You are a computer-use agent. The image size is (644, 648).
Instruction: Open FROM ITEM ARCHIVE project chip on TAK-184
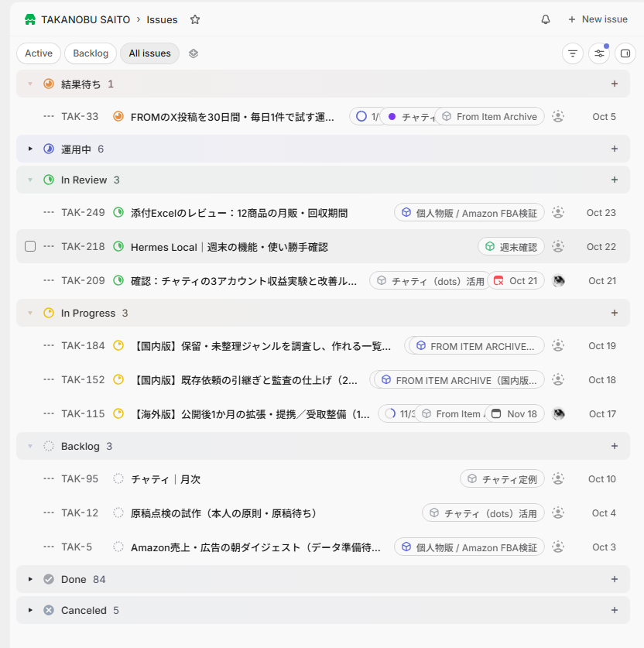click(477, 346)
